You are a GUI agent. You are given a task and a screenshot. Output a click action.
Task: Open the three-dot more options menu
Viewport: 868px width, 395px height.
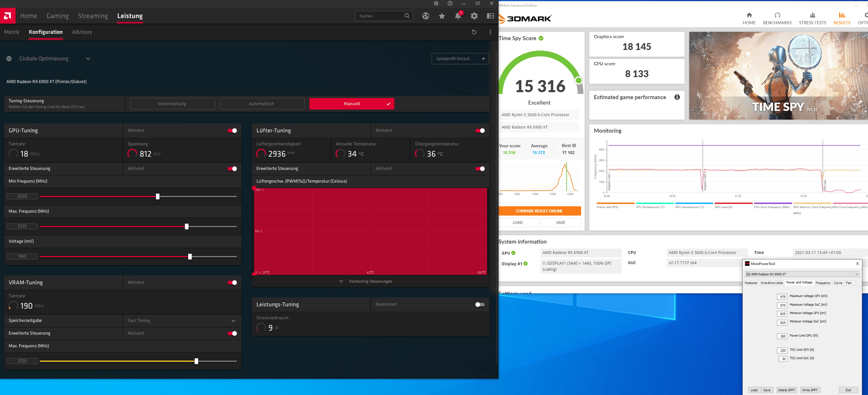pyautogui.click(x=490, y=32)
